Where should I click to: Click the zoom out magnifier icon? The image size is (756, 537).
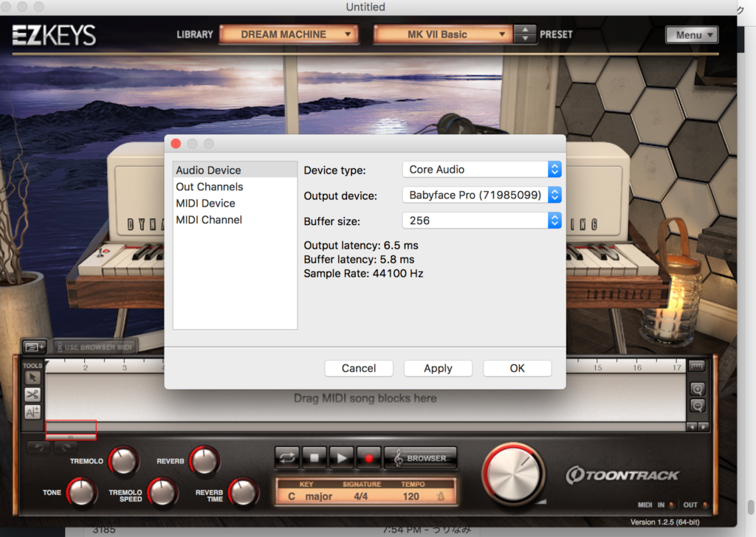click(697, 405)
